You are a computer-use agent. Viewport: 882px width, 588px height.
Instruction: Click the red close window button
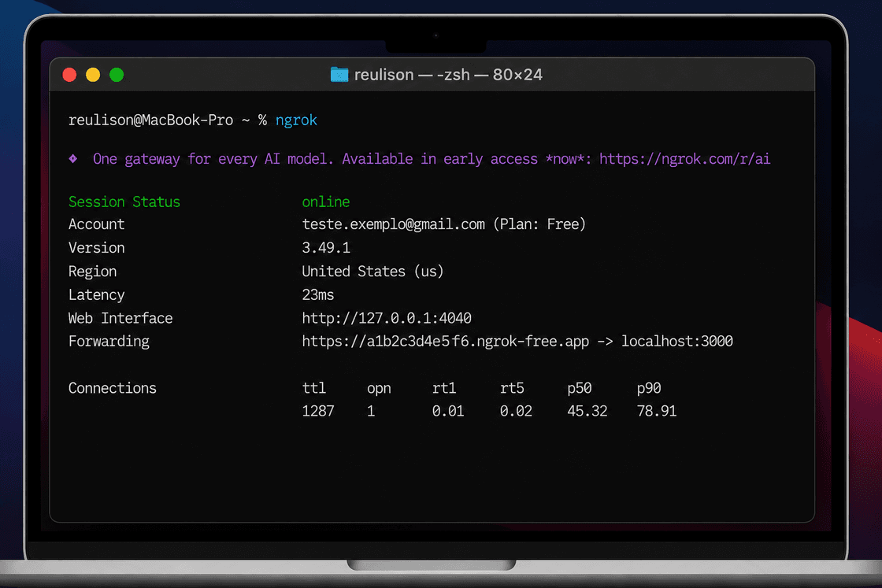[x=70, y=75]
